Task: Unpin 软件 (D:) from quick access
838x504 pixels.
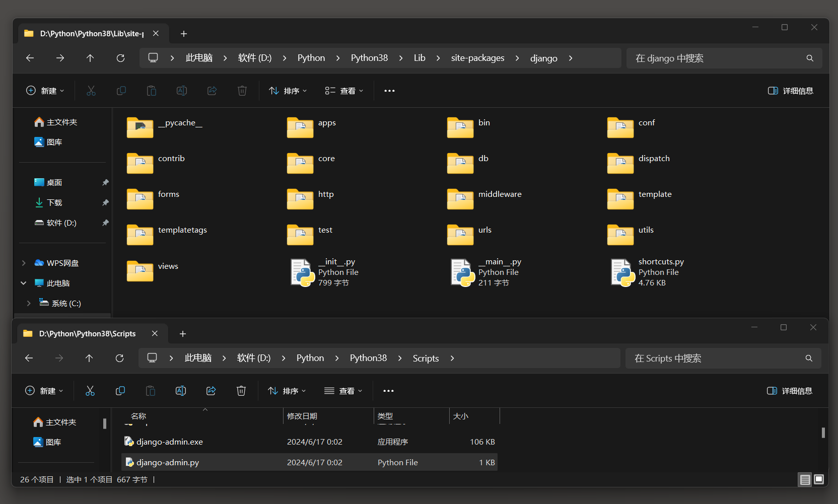Action: (105, 223)
